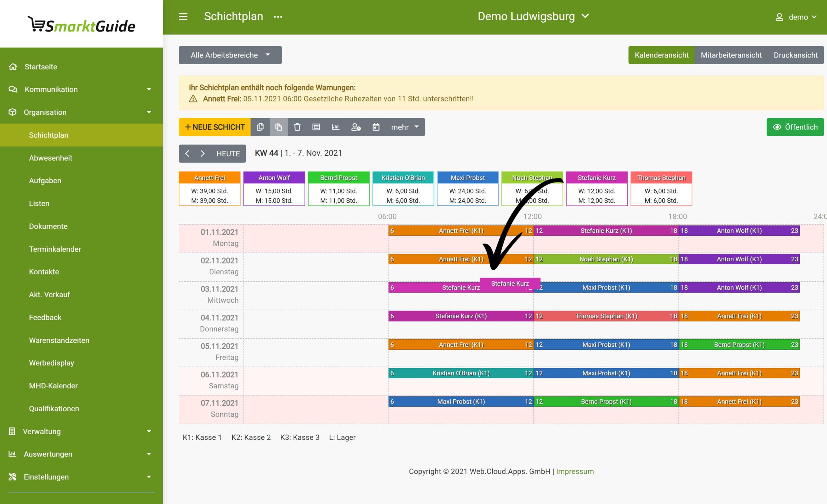The width and height of the screenshot is (827, 504).
Task: Click the list view icon in toolbar
Action: coord(316,127)
